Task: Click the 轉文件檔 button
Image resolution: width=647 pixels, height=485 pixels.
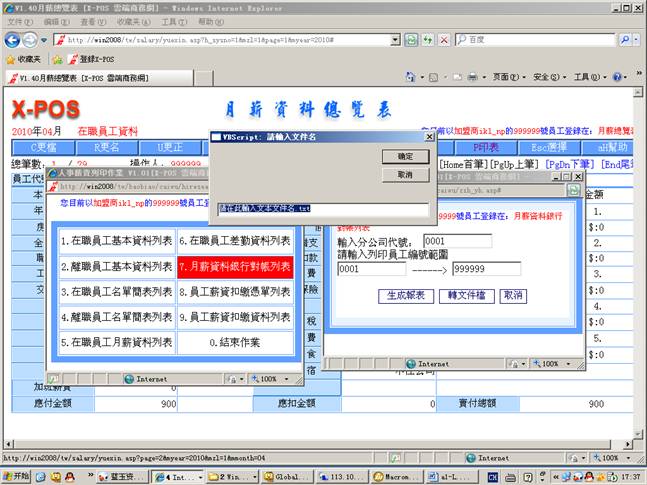Action: [465, 296]
